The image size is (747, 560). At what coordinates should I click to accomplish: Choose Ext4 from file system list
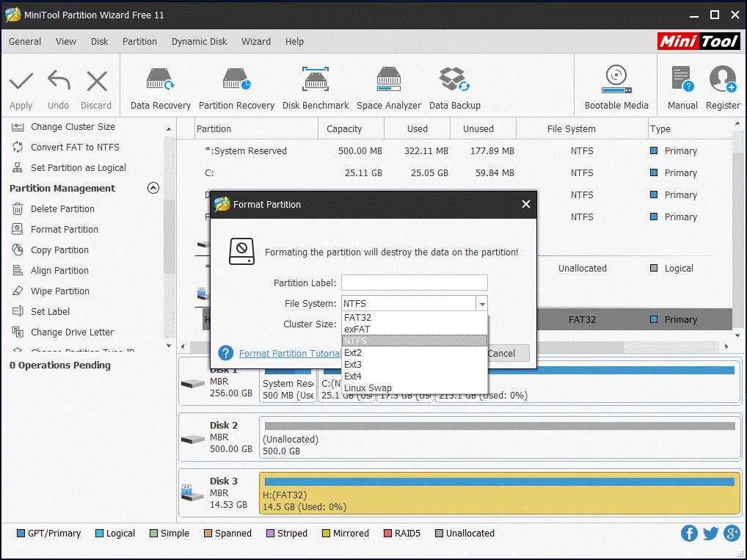(x=415, y=376)
